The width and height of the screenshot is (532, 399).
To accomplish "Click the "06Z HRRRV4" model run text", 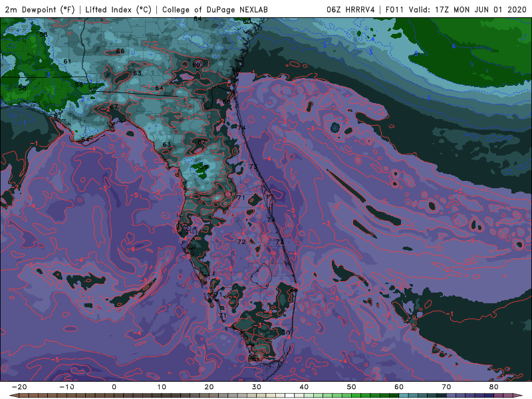I will point(350,10).
